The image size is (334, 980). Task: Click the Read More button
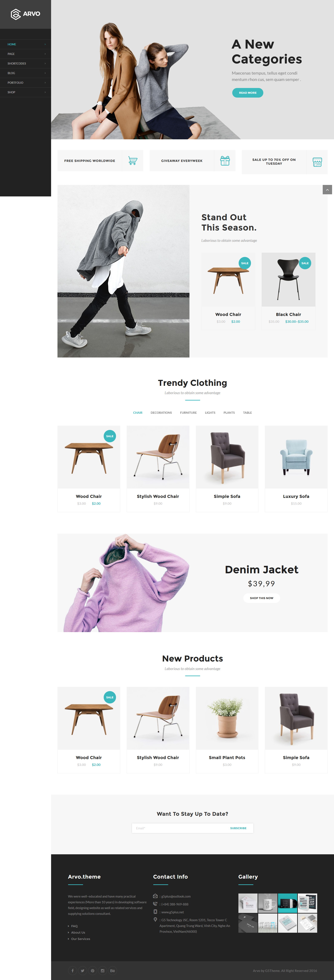click(x=248, y=93)
